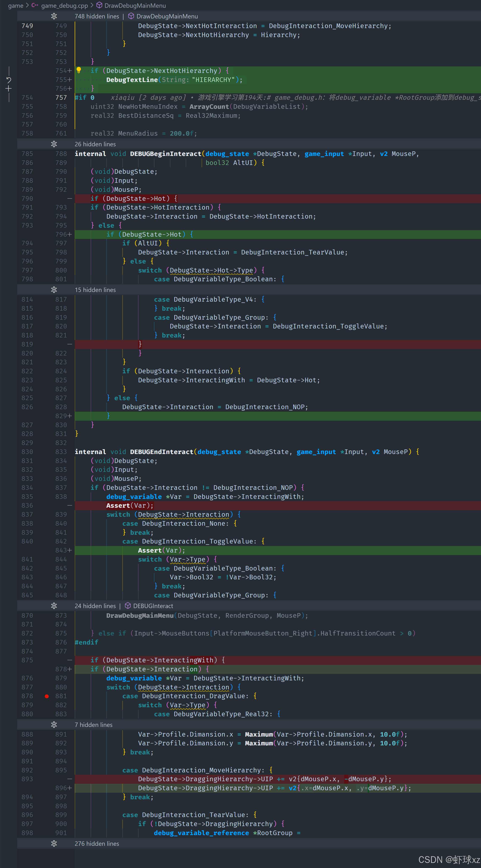Remove the breakpoint at line 878

tap(47, 696)
